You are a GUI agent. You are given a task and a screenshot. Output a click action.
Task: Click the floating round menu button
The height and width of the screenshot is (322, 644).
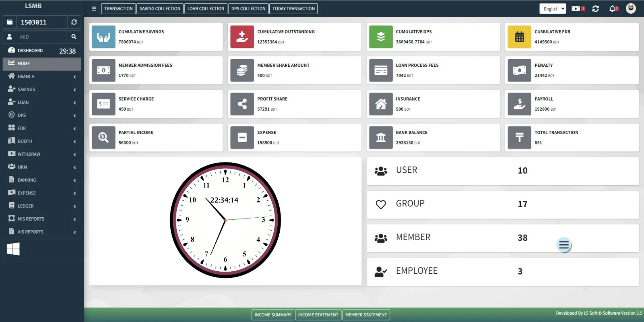pos(564,245)
